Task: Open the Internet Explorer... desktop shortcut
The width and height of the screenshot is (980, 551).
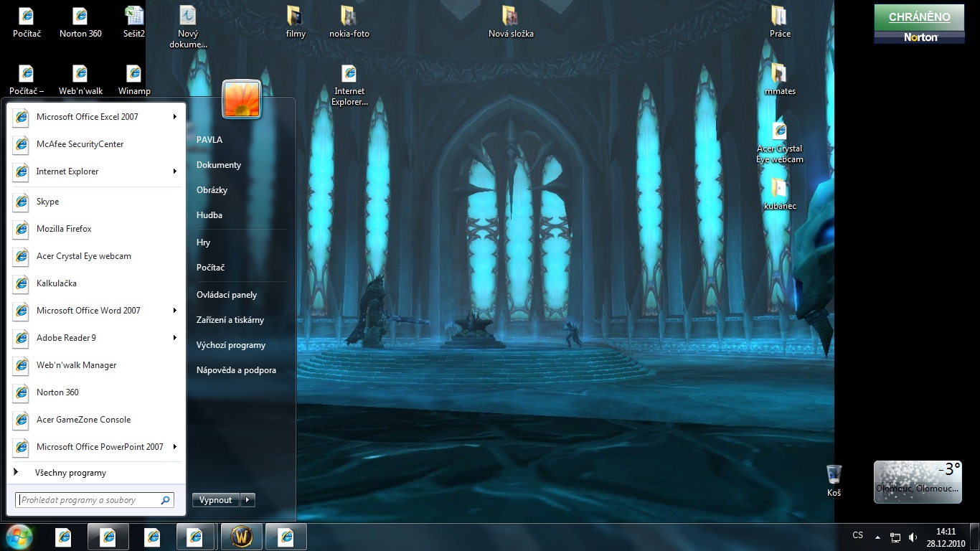Action: 349,85
